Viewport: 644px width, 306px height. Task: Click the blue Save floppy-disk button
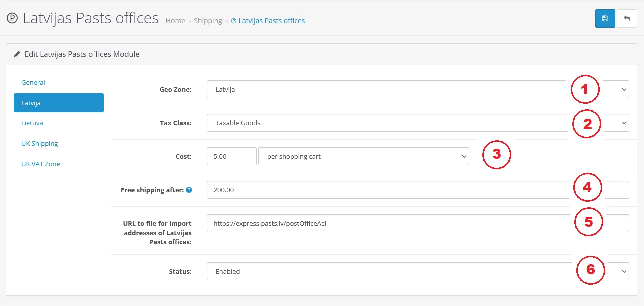(x=605, y=19)
